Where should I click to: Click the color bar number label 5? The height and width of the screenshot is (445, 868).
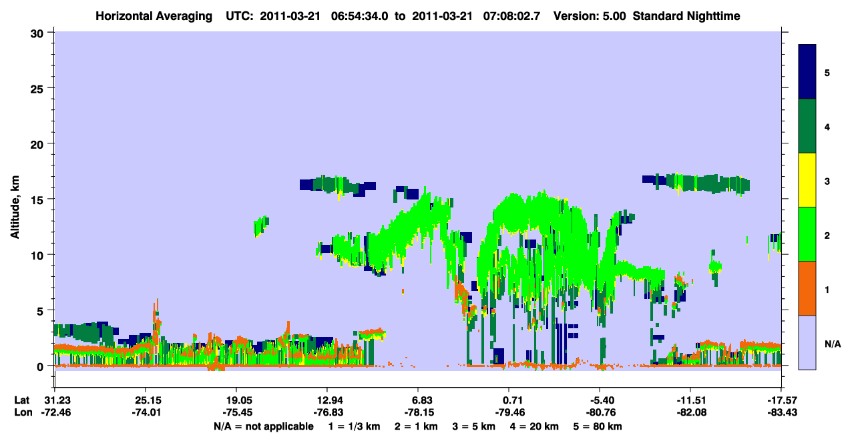click(827, 72)
